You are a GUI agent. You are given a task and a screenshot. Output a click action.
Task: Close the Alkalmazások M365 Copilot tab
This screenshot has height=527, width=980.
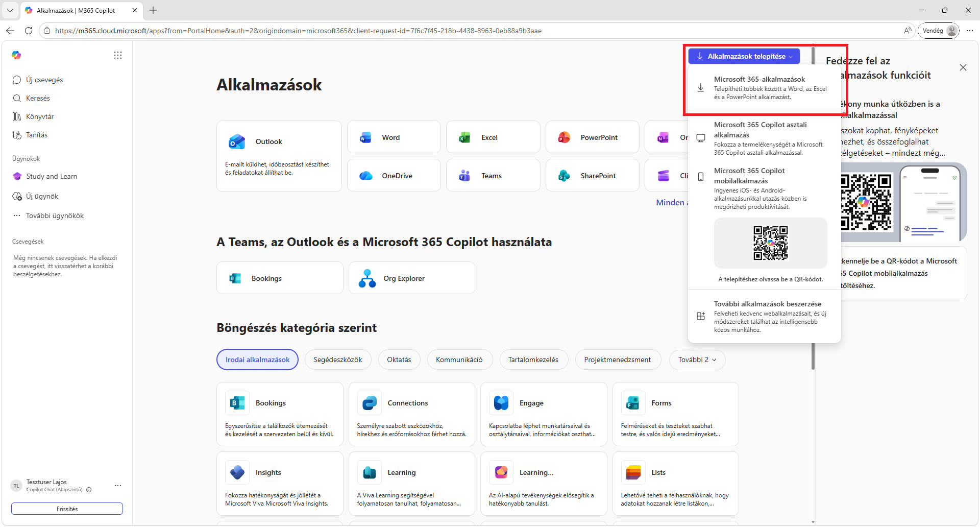pyautogui.click(x=135, y=10)
